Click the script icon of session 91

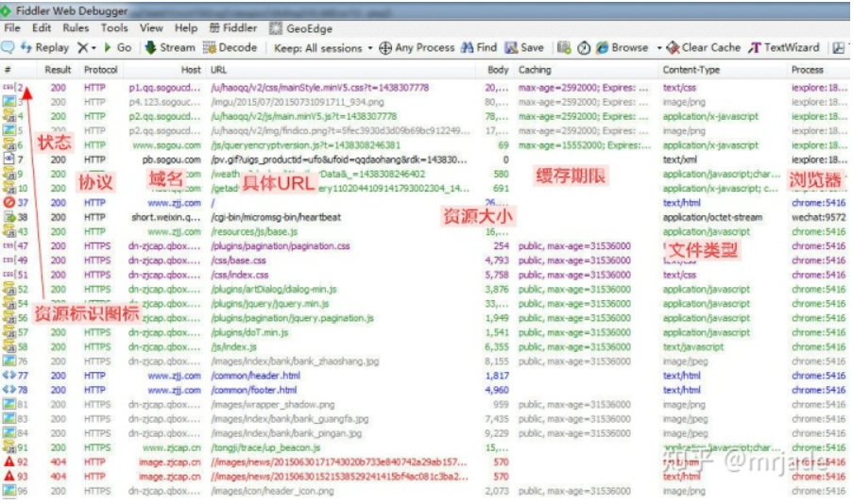click(x=9, y=447)
